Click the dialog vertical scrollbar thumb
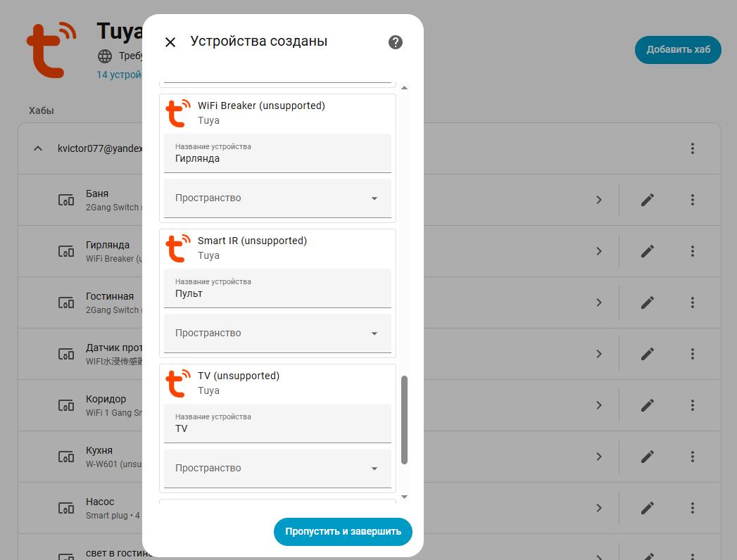The height and width of the screenshot is (560, 737). click(x=404, y=420)
